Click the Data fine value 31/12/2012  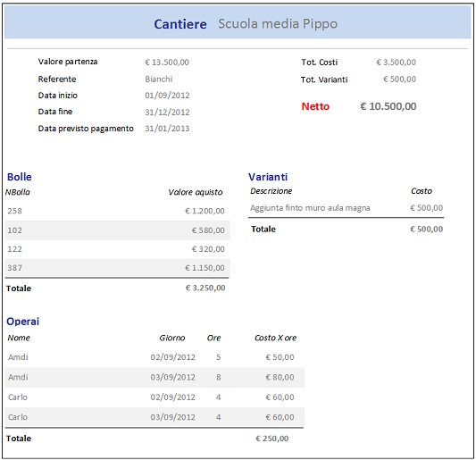click(x=167, y=112)
